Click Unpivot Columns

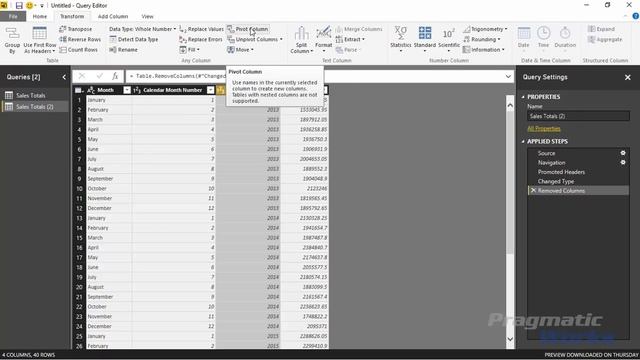(x=255, y=39)
